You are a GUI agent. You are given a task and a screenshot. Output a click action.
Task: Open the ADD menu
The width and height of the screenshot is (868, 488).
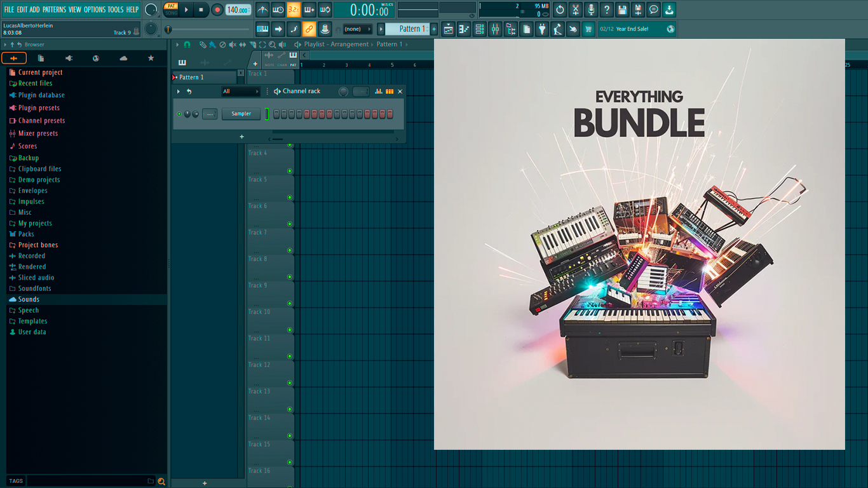click(35, 10)
